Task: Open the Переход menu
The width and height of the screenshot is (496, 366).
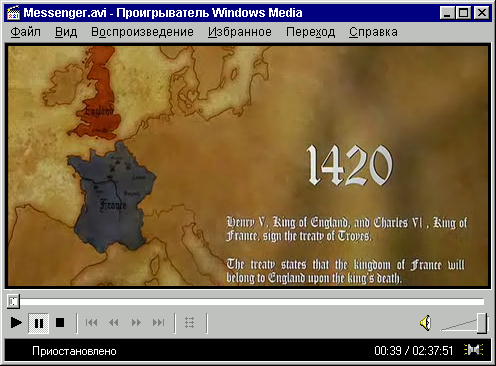Action: pos(310,32)
